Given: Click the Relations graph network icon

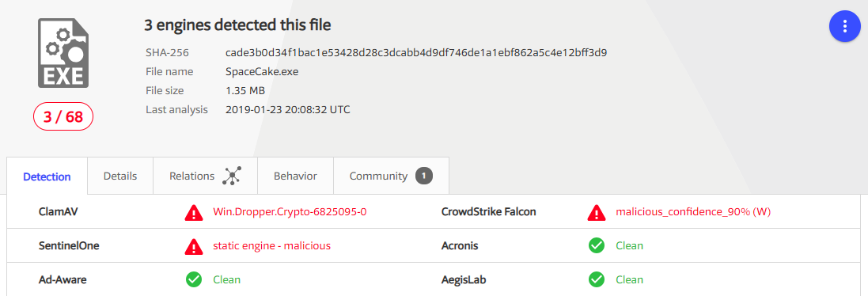Looking at the screenshot, I should [233, 176].
